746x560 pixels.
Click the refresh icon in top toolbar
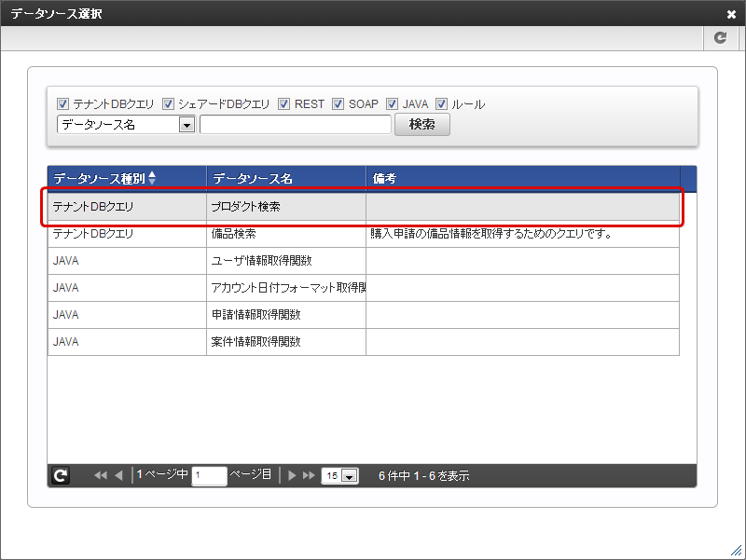pyautogui.click(x=720, y=38)
